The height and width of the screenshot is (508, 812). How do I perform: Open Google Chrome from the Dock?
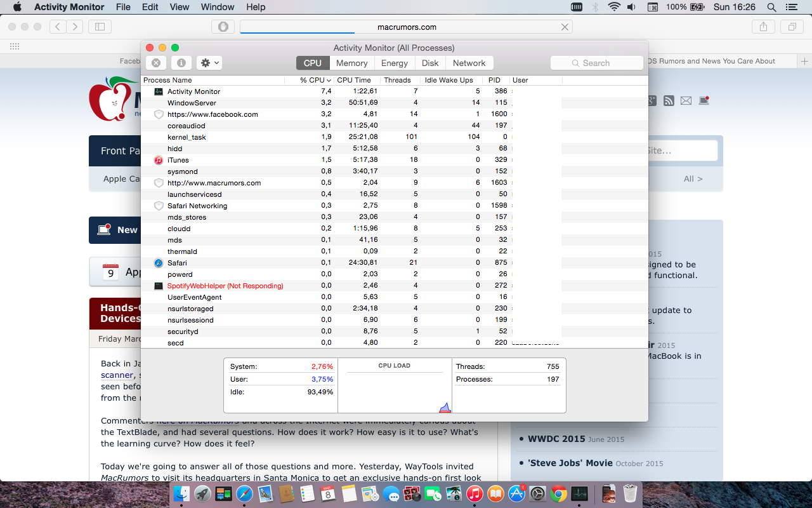(x=559, y=493)
